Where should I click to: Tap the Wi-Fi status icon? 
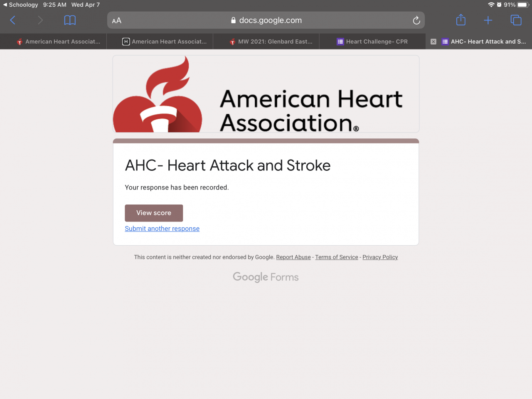tap(491, 5)
